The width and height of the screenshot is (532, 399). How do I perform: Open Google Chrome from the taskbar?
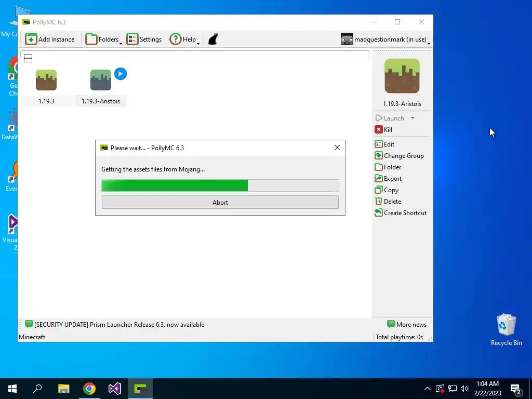(x=89, y=389)
